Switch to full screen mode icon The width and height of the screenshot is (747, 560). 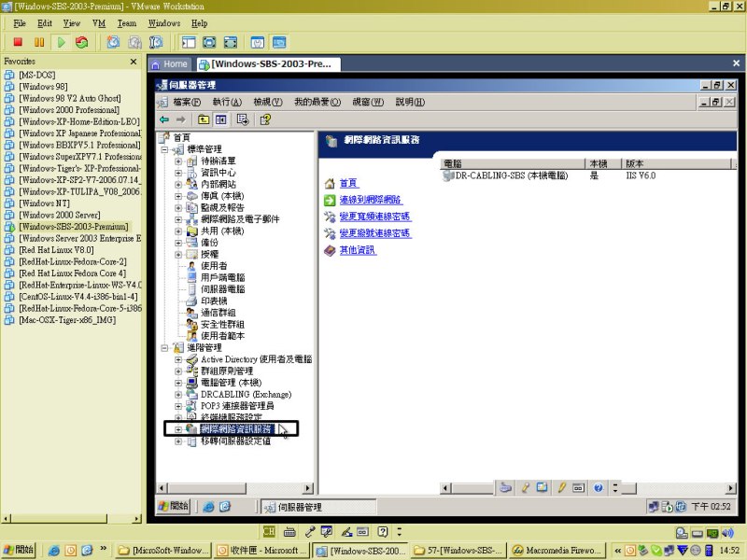click(209, 42)
